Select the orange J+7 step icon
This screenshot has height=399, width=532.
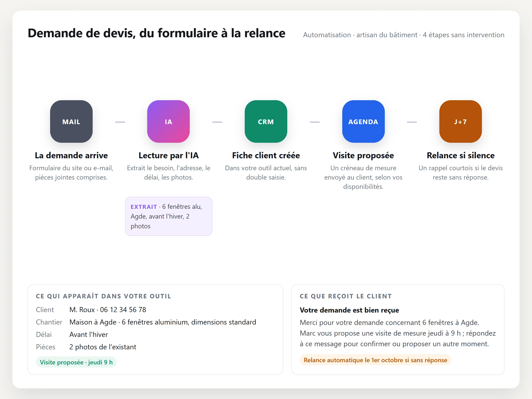pyautogui.click(x=460, y=121)
